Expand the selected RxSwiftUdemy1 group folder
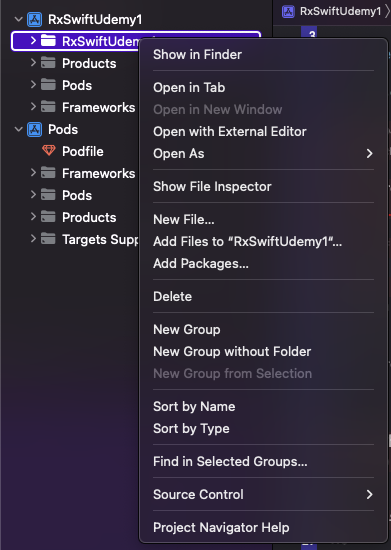This screenshot has height=550, width=391. point(33,41)
